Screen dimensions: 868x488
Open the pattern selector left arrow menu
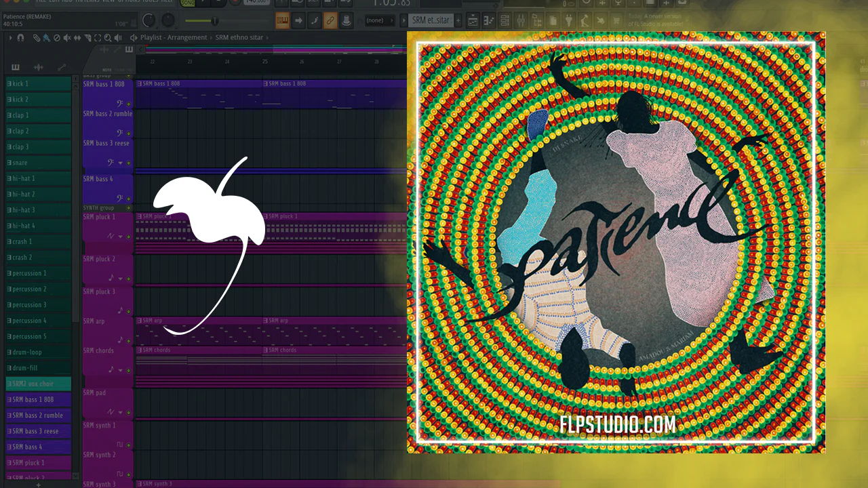click(x=403, y=21)
